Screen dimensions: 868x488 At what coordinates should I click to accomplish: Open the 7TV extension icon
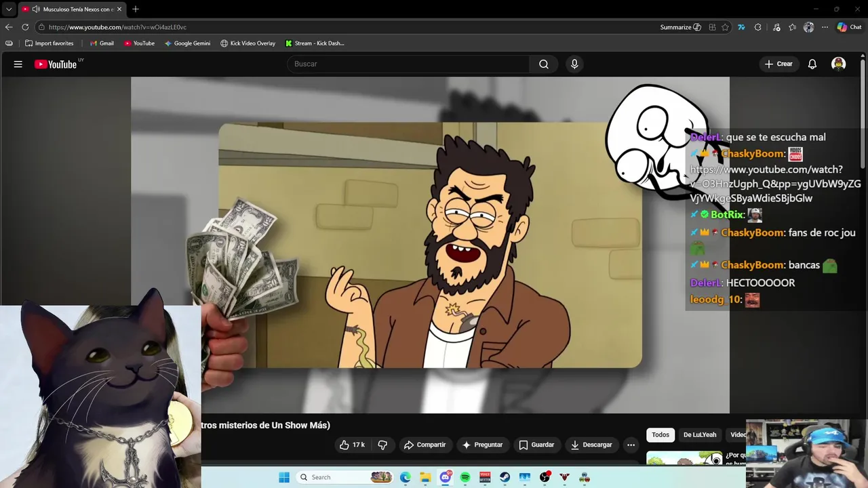tap(741, 27)
